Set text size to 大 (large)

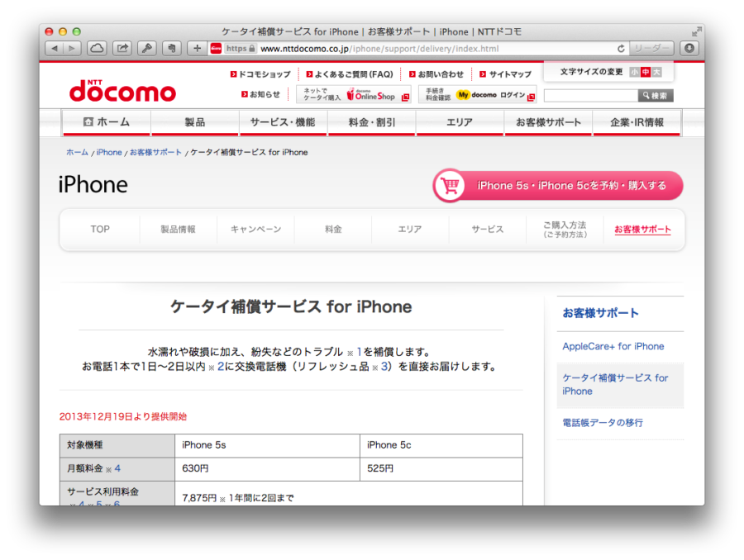click(656, 72)
